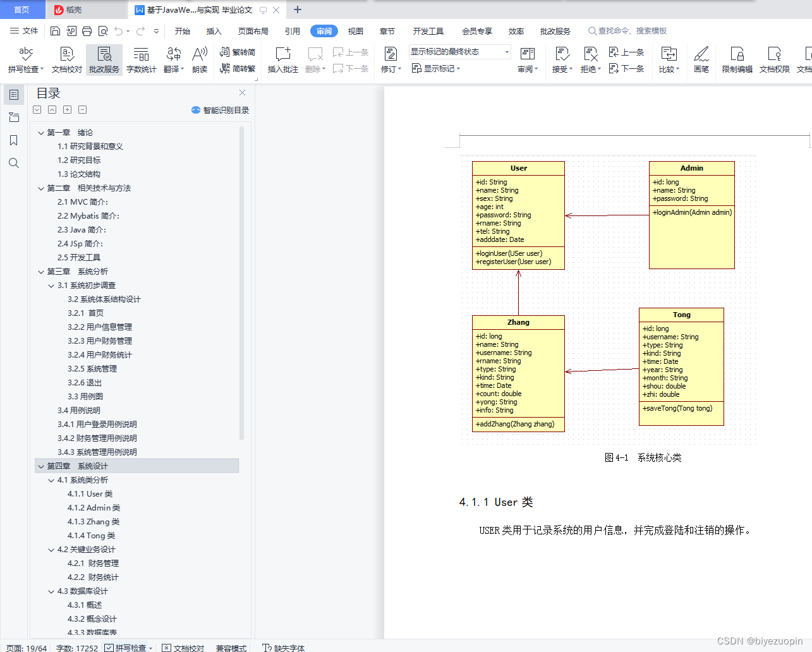Screen dimensions: 812x652
Task: Open 显示标记 options dropdown
Action: click(x=436, y=68)
